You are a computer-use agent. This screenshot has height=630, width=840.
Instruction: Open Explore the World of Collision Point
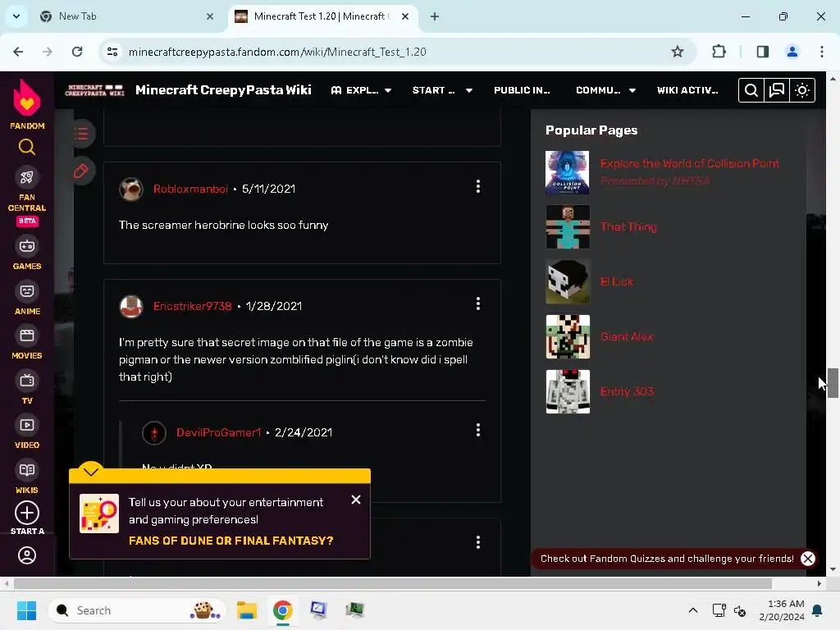689,163
